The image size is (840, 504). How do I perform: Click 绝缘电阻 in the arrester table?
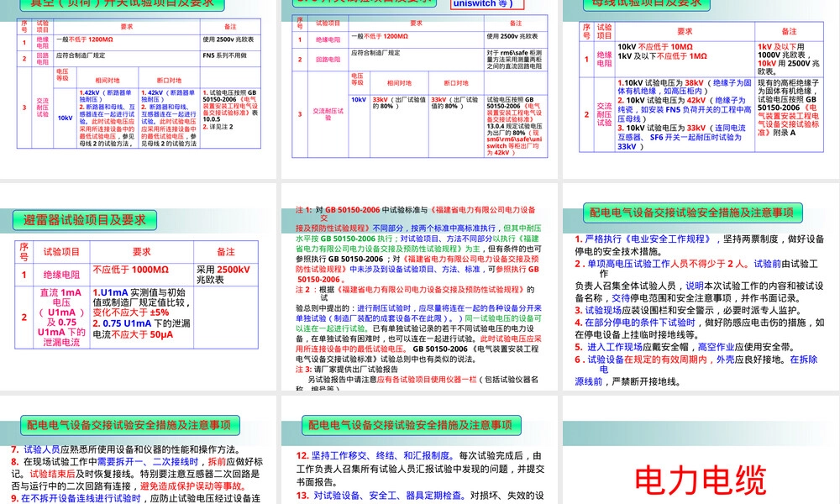coord(61,275)
